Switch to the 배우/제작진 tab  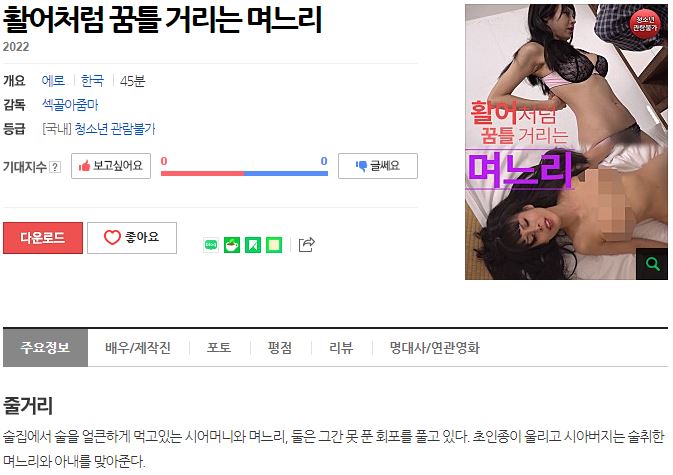tap(138, 348)
